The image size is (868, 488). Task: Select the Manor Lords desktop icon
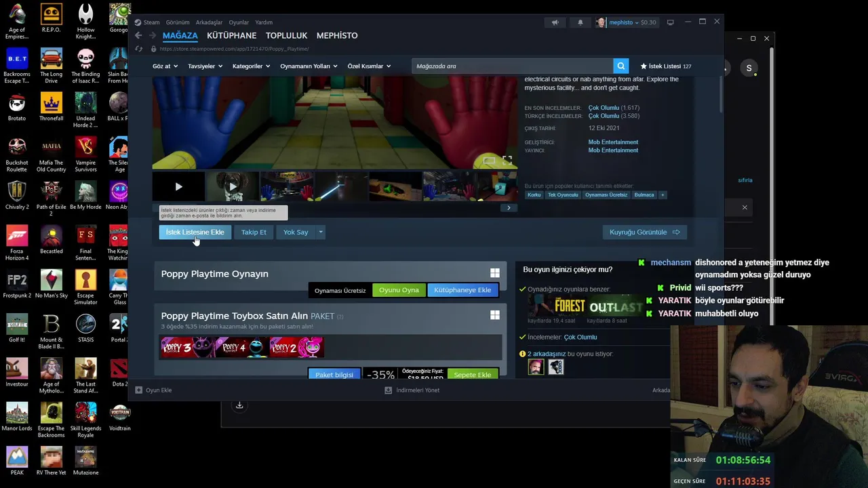[x=17, y=417]
